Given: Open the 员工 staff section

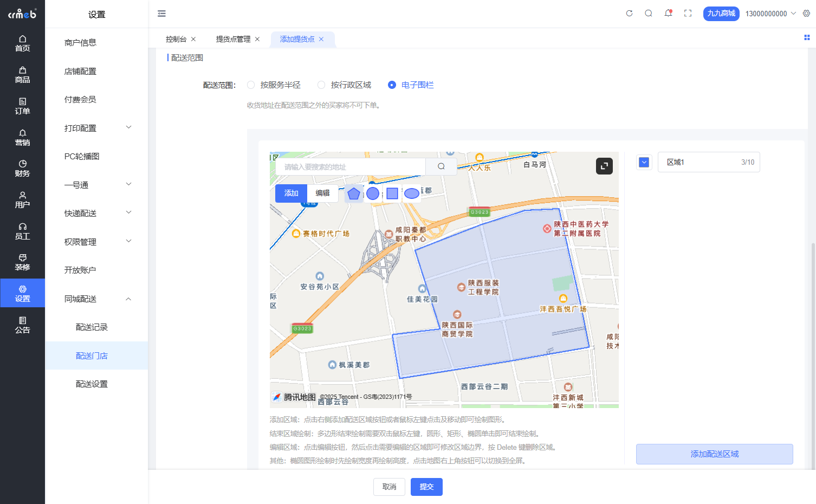Looking at the screenshot, I should click(22, 231).
